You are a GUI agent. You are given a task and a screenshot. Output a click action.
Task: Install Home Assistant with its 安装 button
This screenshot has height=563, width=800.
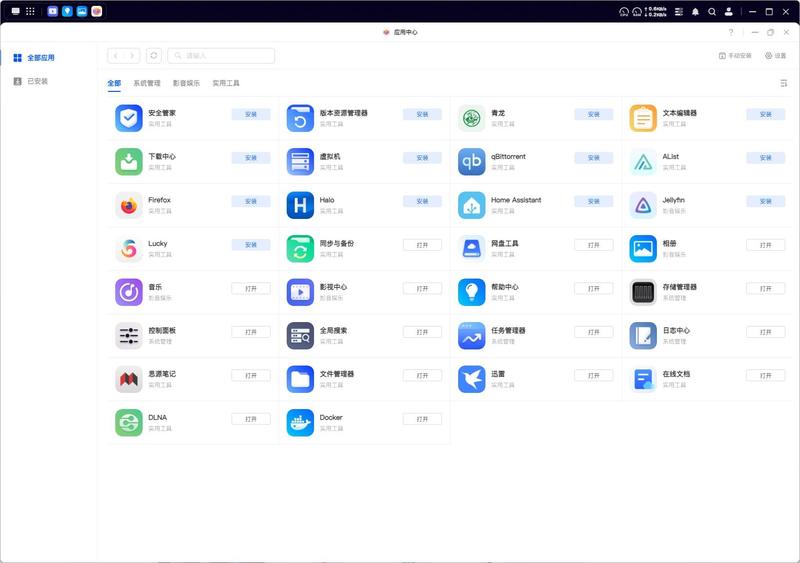[593, 201]
